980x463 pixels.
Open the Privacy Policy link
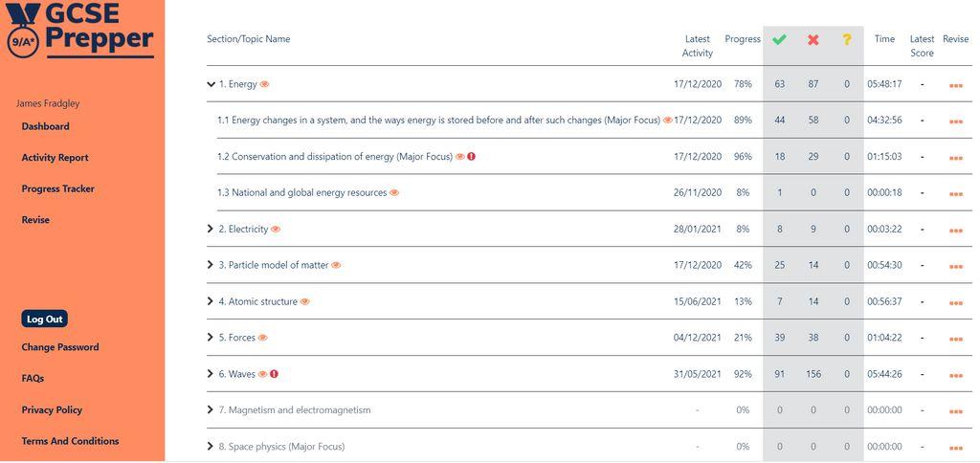[x=52, y=409]
